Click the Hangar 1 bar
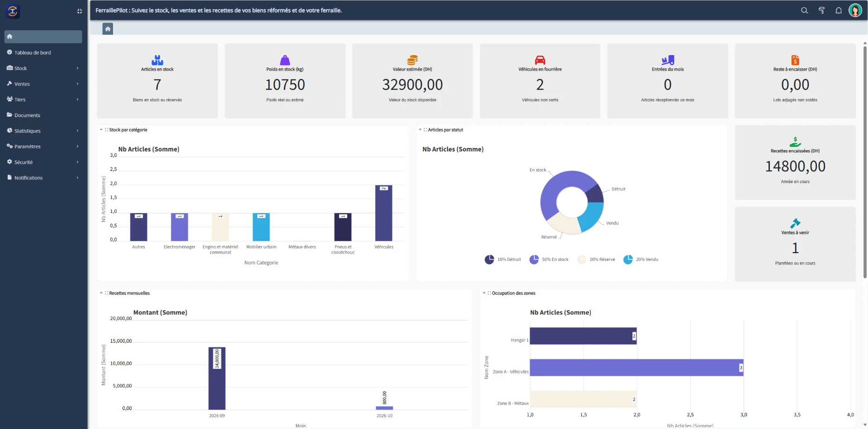The width and height of the screenshot is (868, 429). (x=583, y=336)
